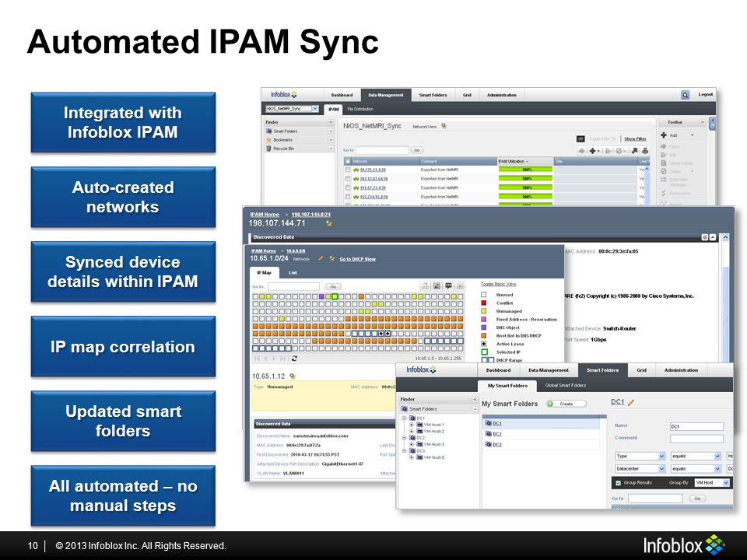Click the Go button beside IP Map Go to field
The image size is (747, 560).
333,287
